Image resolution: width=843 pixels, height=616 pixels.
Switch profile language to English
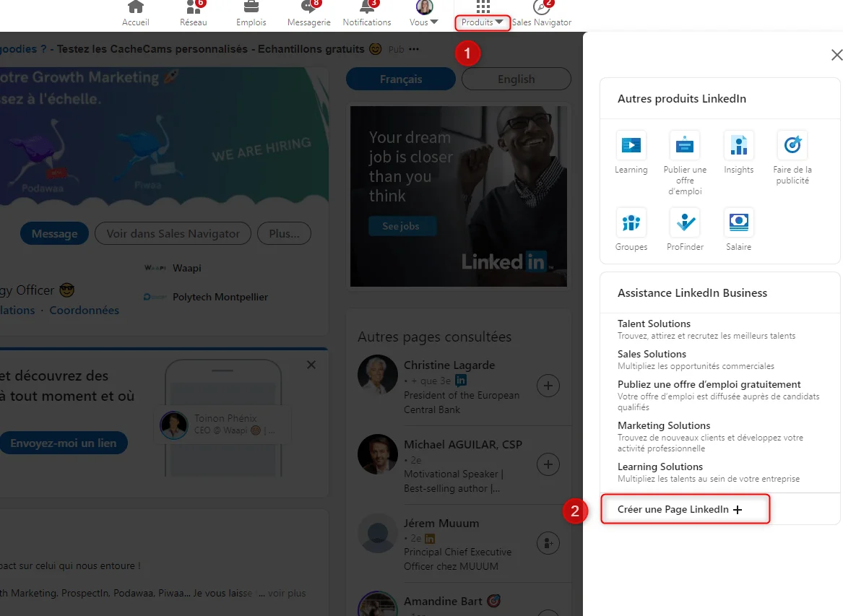pos(516,79)
